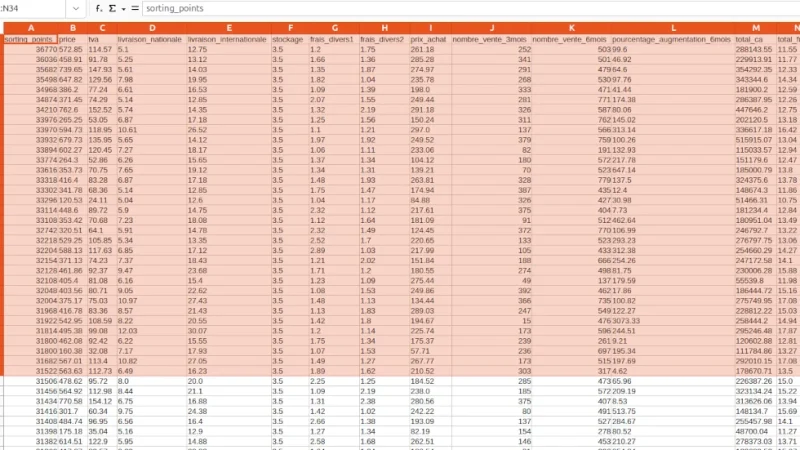This screenshot has width=800, height=450.
Task: Click the formula input line showing sorting_points
Action: point(470,8)
